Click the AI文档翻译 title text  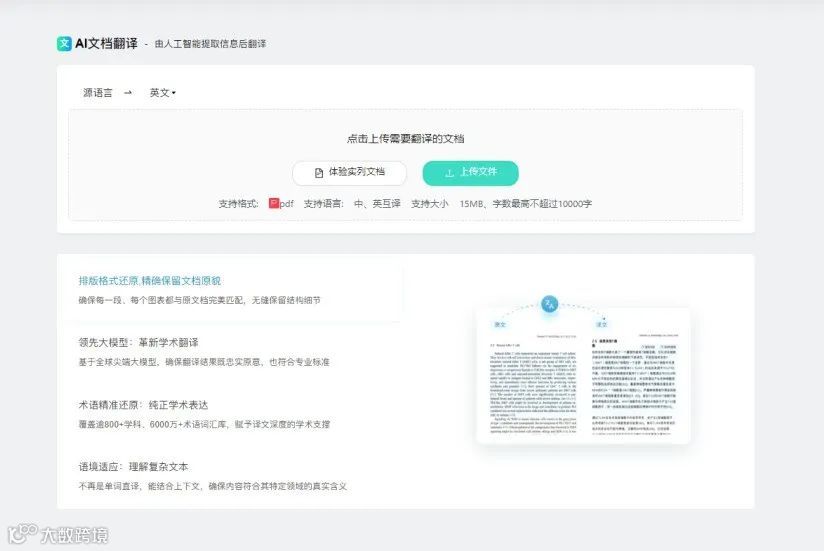(x=106, y=44)
